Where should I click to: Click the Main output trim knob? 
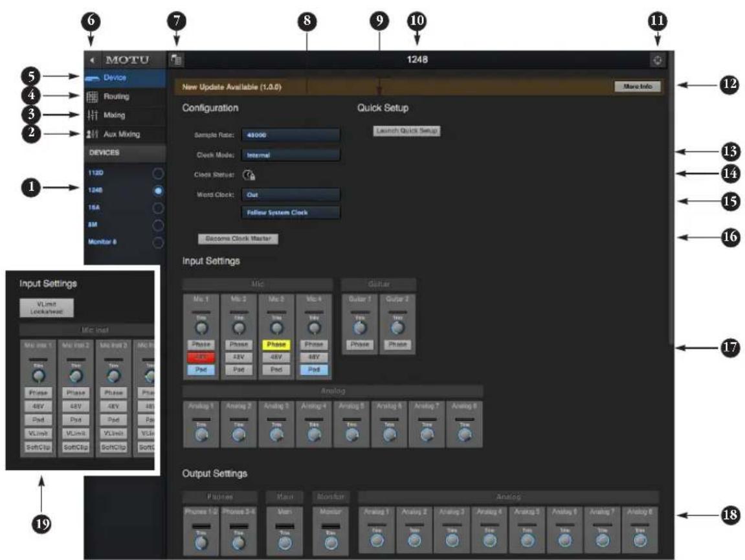285,543
